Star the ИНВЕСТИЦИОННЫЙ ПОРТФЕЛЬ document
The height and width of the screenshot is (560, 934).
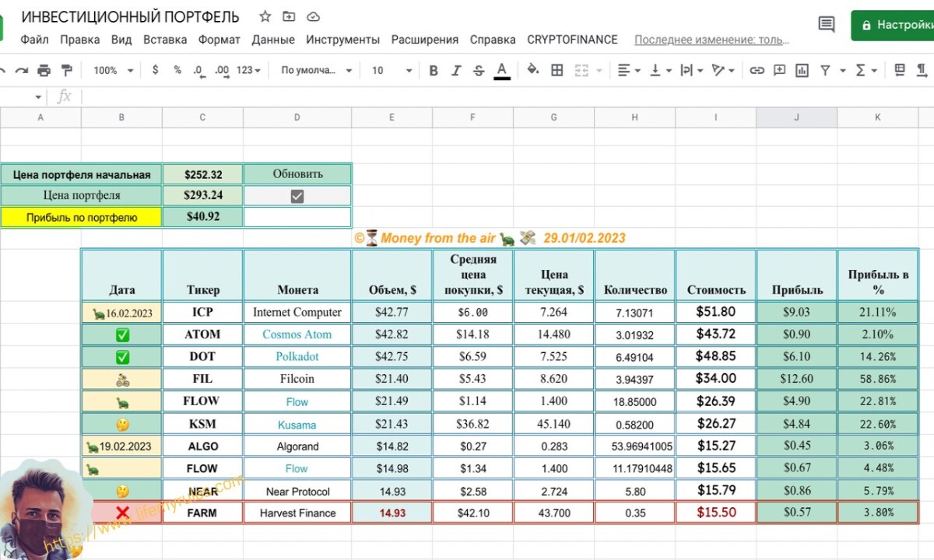[265, 16]
